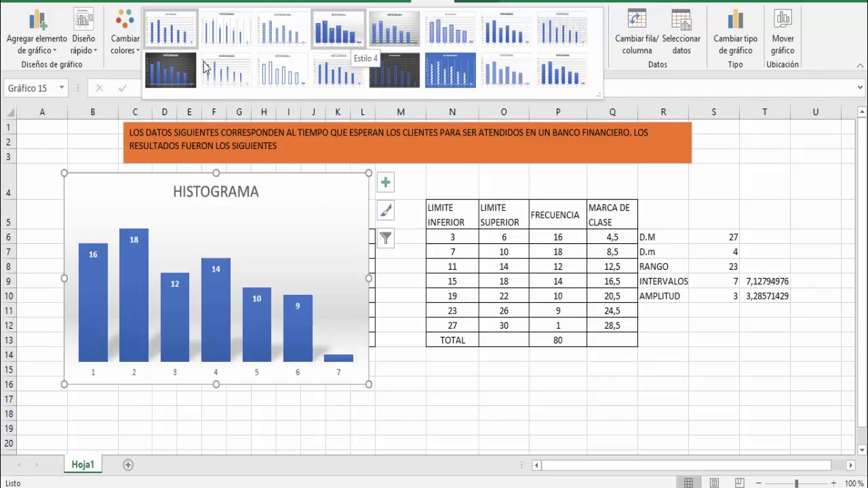The image size is (868, 488).
Task: Zoom out with minus button
Action: [759, 483]
